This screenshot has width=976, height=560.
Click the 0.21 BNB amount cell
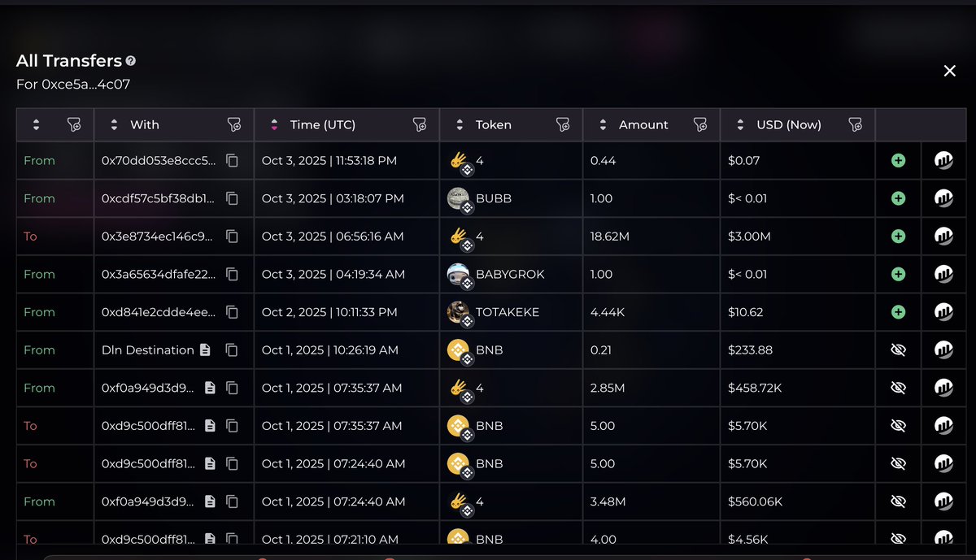tap(601, 350)
